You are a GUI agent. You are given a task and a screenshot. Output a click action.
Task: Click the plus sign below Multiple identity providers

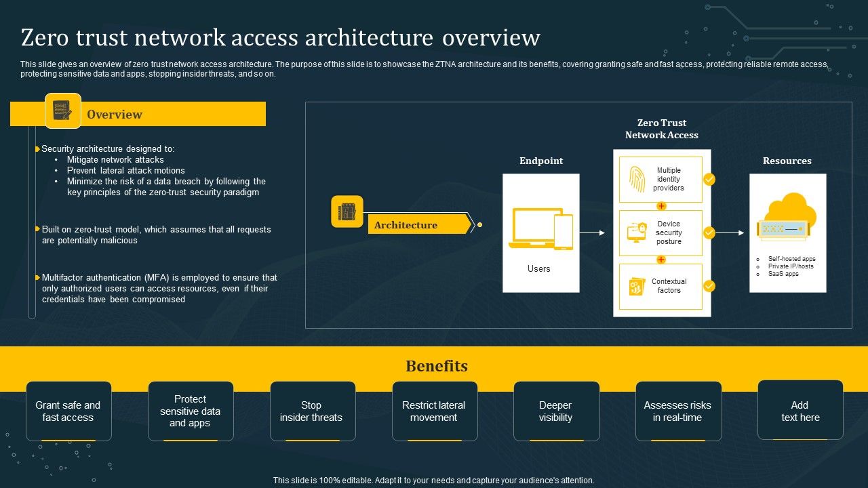point(661,206)
